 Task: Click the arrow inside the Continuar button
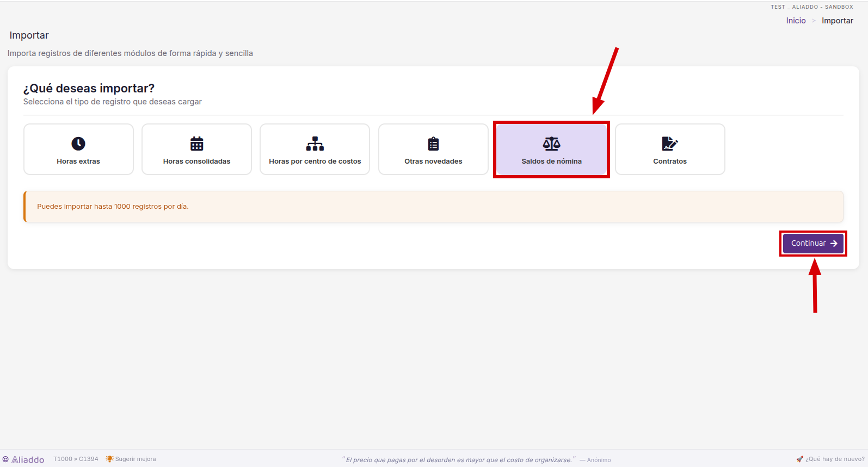click(834, 244)
